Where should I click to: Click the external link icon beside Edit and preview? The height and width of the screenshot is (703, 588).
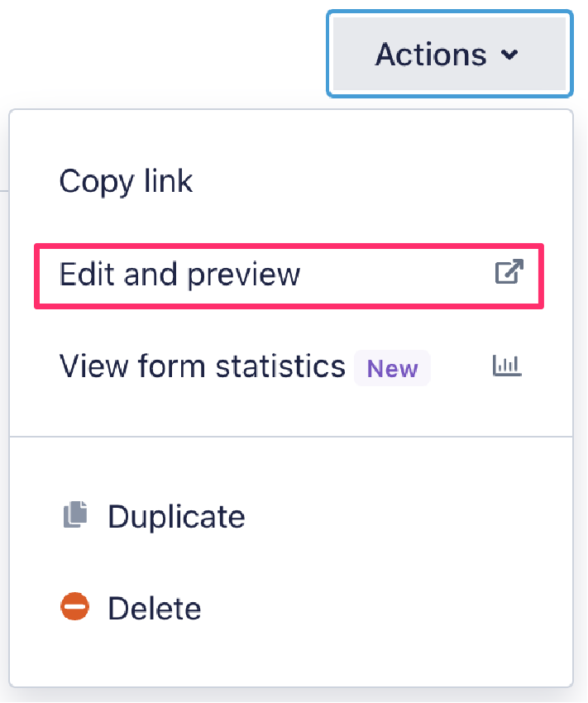tap(509, 273)
